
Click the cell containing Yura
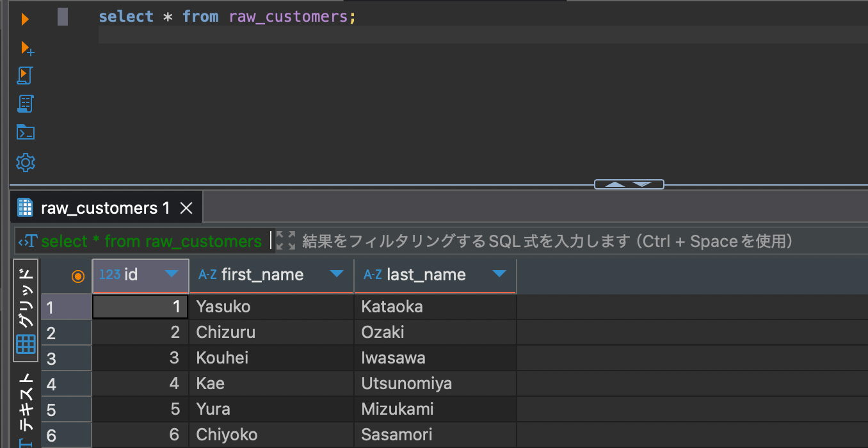(272, 409)
